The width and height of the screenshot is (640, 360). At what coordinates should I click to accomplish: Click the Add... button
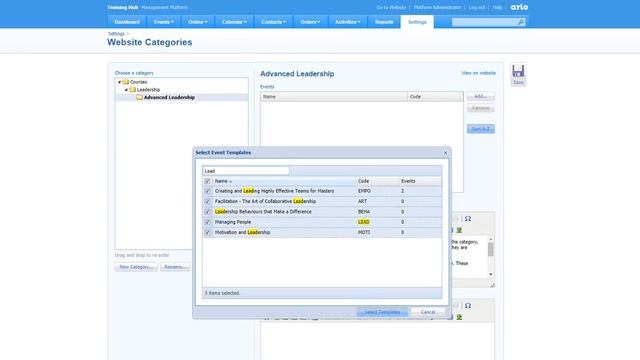[x=480, y=96]
